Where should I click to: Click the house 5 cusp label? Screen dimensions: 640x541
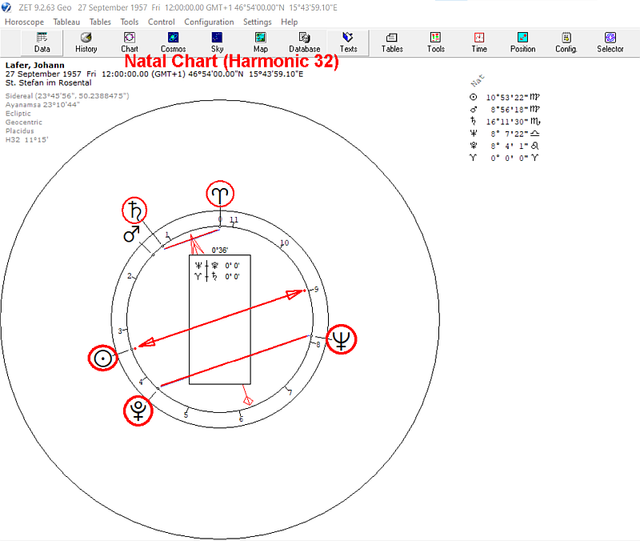tap(185, 415)
